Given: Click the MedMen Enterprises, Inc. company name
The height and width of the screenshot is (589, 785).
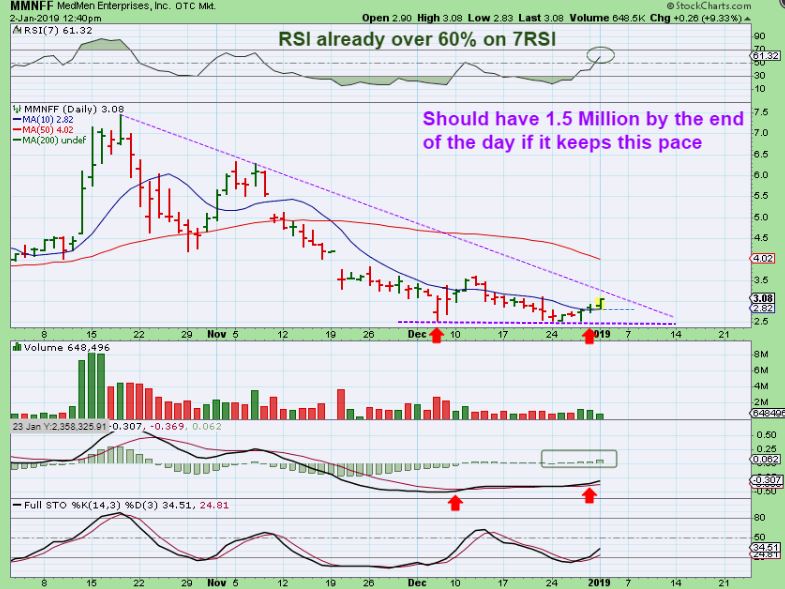Looking at the screenshot, I should click(115, 7).
